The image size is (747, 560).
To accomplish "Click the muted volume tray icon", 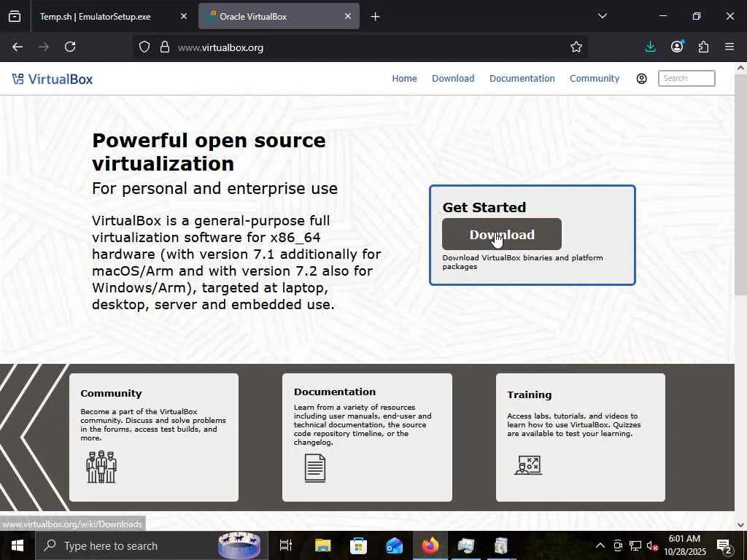I will point(652,545).
